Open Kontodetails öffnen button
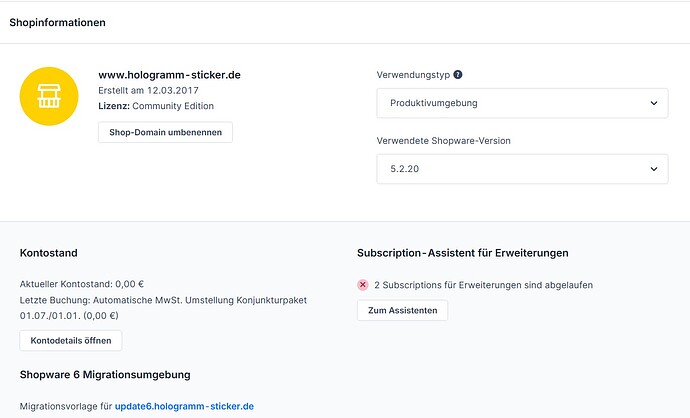 (x=71, y=341)
